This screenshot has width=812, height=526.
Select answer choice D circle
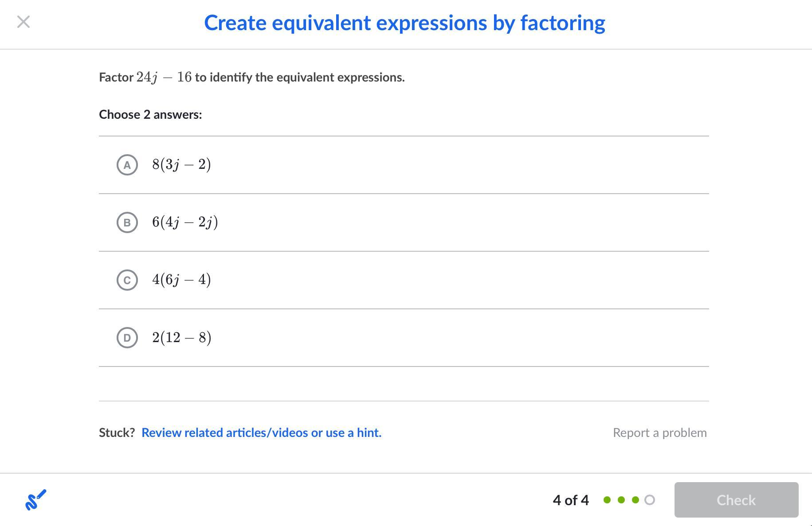[x=127, y=338]
